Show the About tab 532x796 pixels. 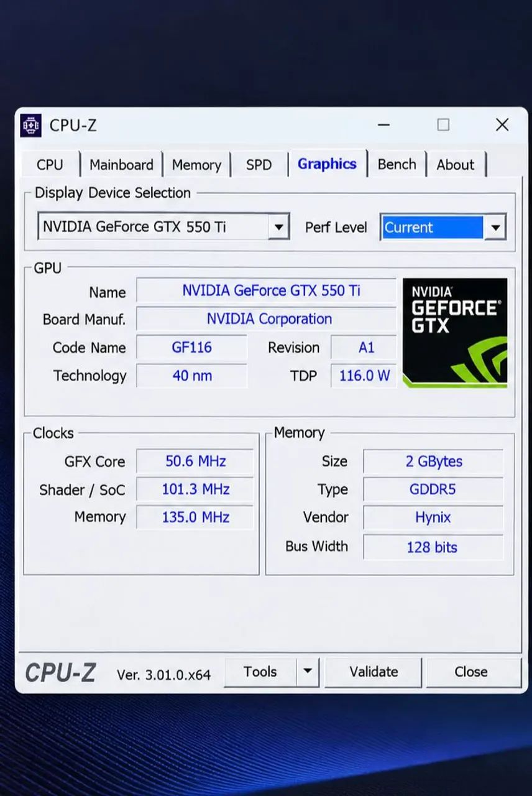click(456, 165)
